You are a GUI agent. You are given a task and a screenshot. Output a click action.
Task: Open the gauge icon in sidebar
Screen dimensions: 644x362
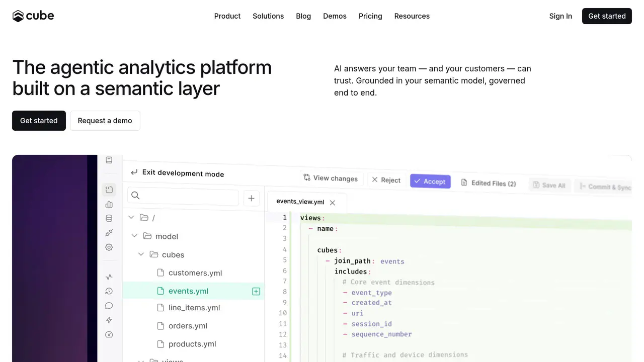pyautogui.click(x=109, y=335)
